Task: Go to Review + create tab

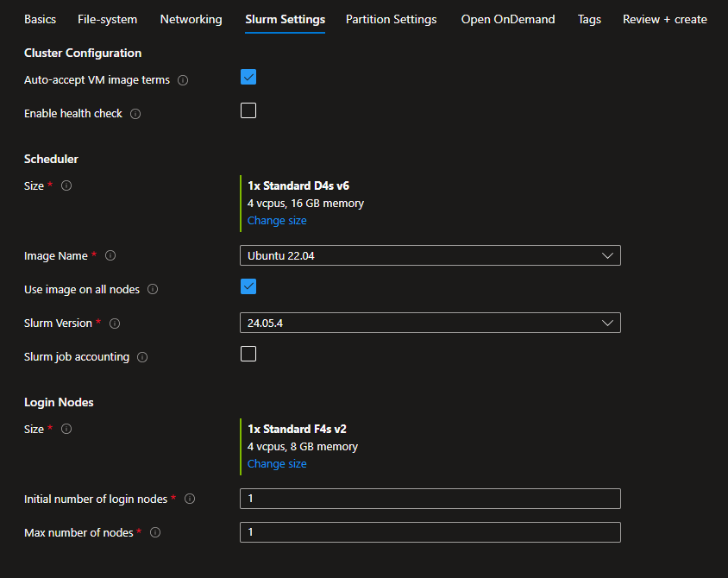Action: 664,19
